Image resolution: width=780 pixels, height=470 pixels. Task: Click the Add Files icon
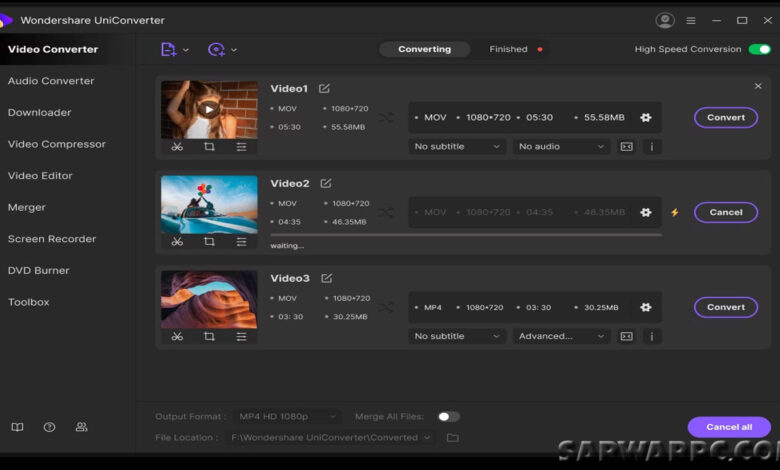pos(168,49)
